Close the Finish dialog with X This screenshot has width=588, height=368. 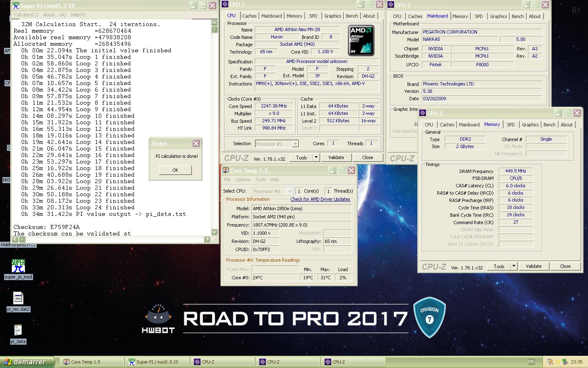(x=196, y=143)
